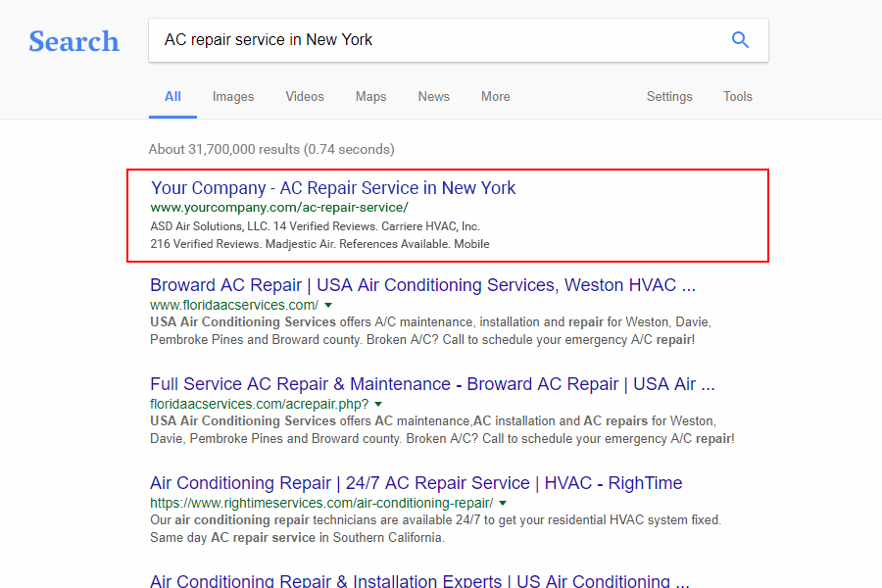Expand arrow next to rightimeservices.com URL

[503, 503]
